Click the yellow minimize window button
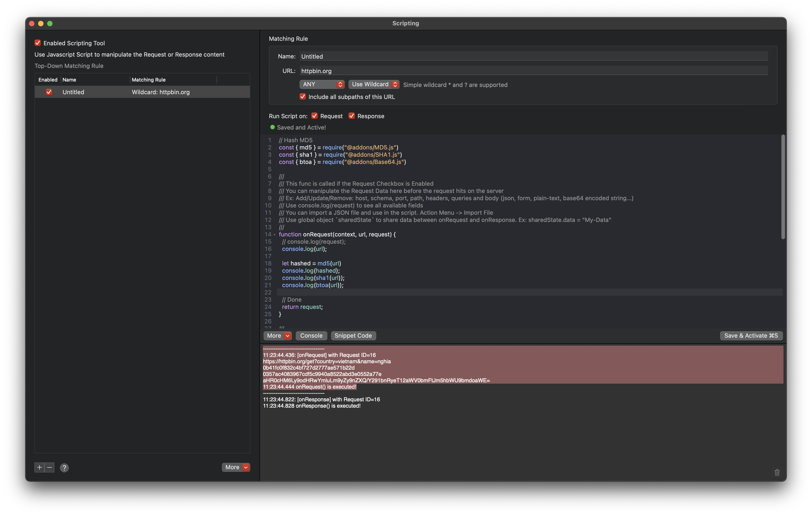Screen dimensions: 812x515 click(41, 23)
